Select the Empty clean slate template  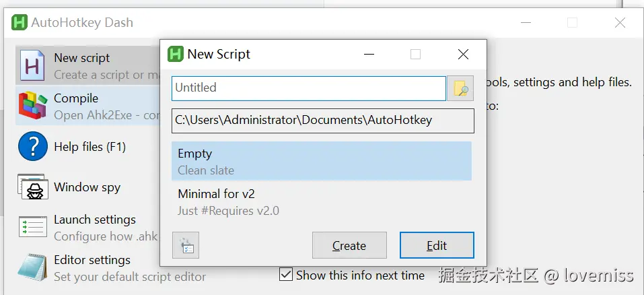click(321, 162)
